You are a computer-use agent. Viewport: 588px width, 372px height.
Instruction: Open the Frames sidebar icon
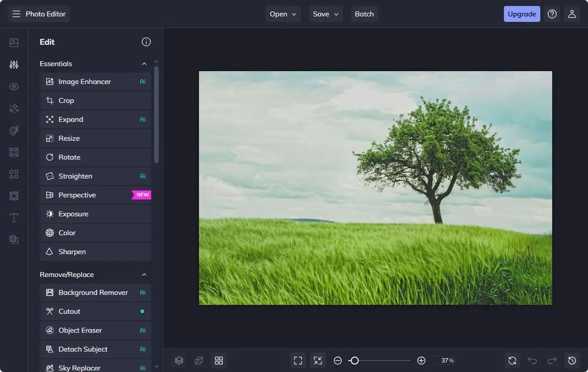pyautogui.click(x=14, y=152)
